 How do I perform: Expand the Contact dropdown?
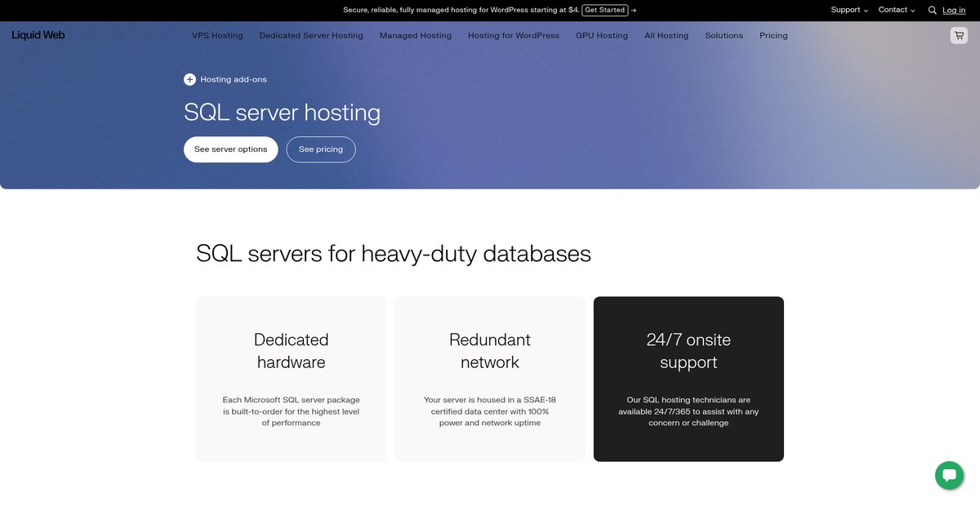pos(897,10)
